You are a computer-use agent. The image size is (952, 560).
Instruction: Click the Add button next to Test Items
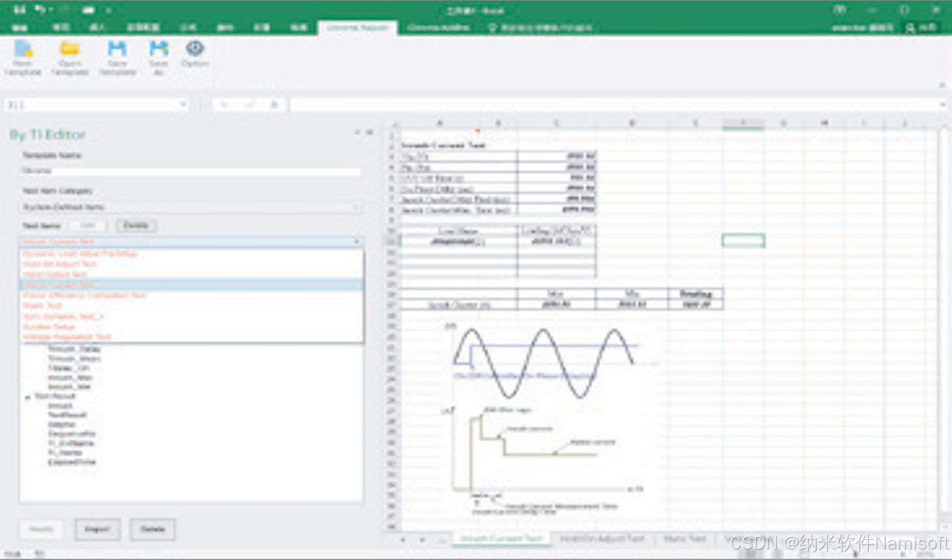pos(88,225)
